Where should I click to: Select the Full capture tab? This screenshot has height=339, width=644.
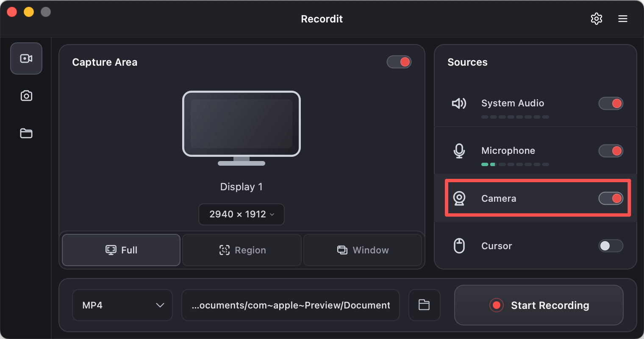point(121,250)
